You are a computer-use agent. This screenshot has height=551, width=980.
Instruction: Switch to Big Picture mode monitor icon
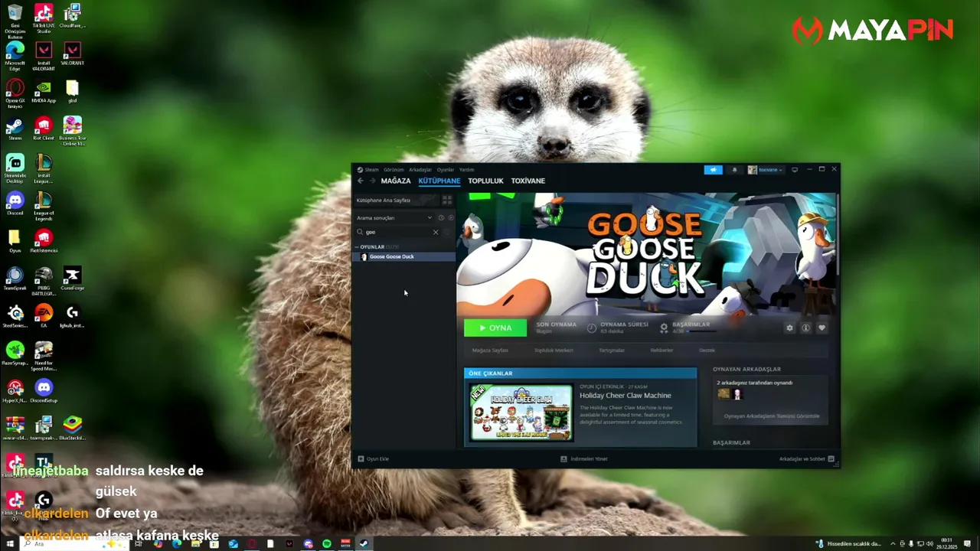[x=795, y=170]
